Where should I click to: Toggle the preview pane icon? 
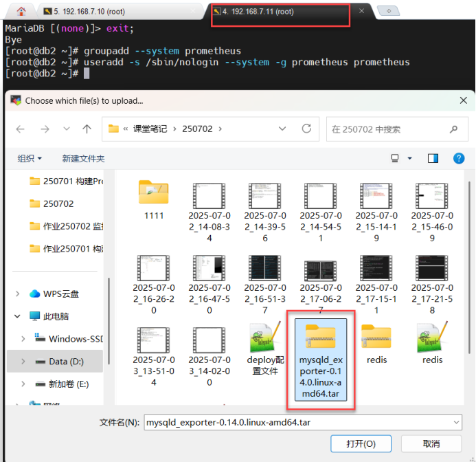(433, 158)
